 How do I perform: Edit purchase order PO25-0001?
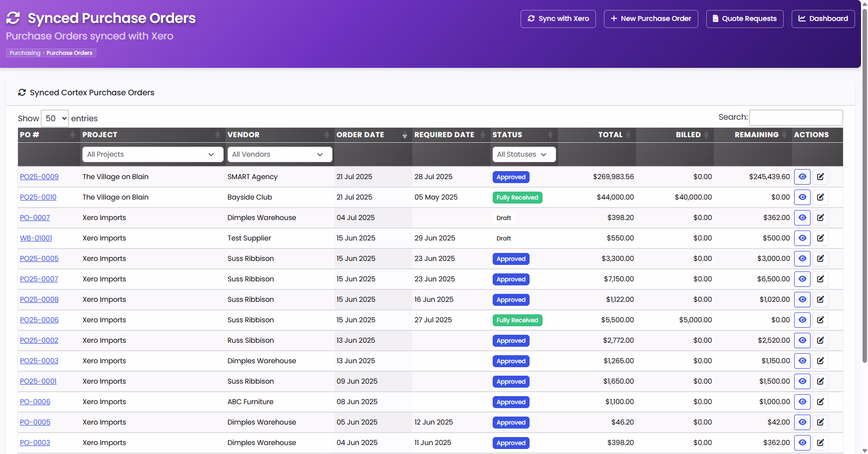pyautogui.click(x=820, y=381)
